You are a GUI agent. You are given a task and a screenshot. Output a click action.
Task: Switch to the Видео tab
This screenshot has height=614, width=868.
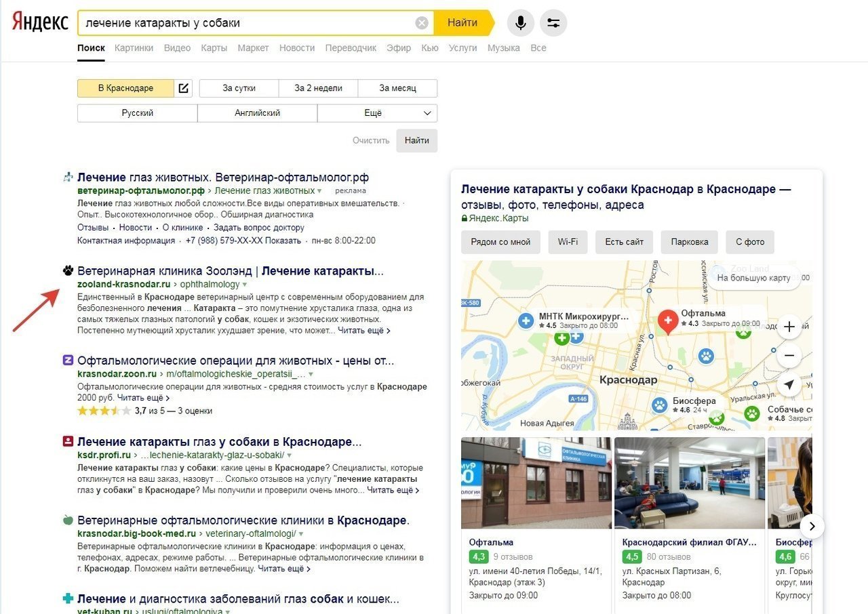177,48
